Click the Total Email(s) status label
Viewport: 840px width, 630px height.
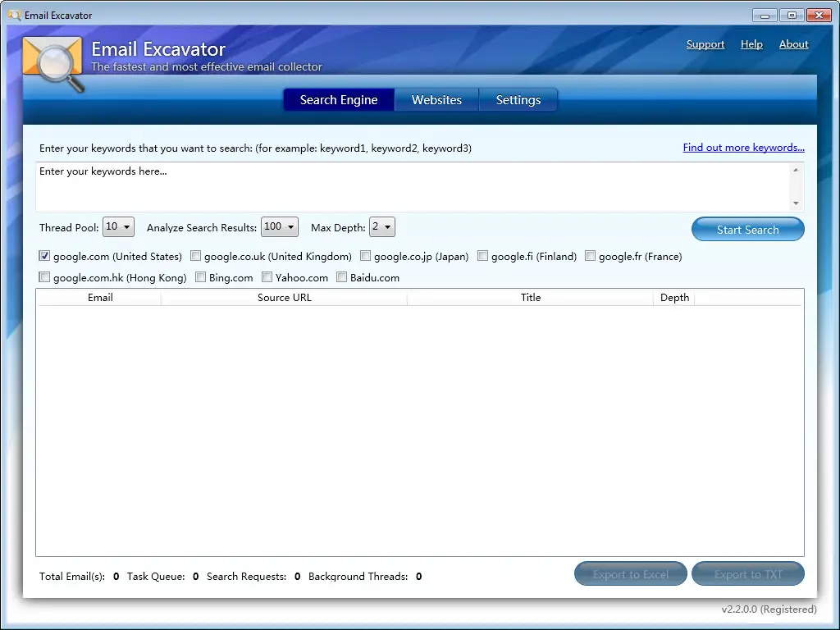click(x=72, y=577)
